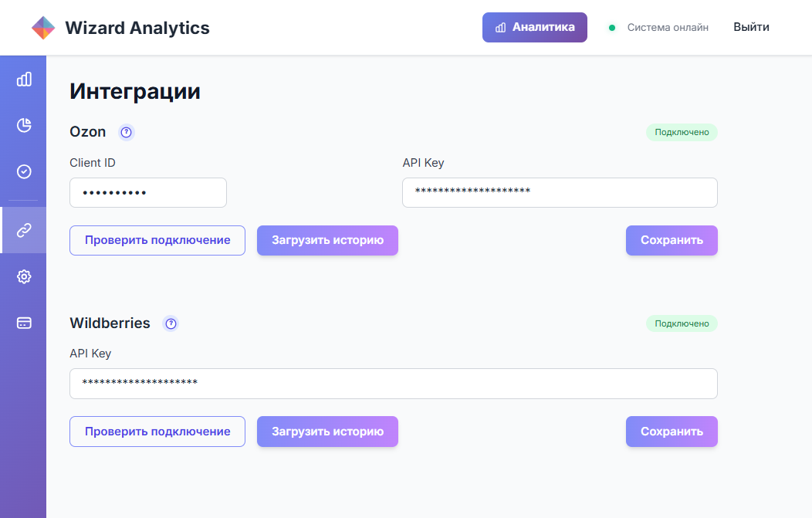This screenshot has width=812, height=518.
Task: Click the green system online status dot
Action: (611, 26)
